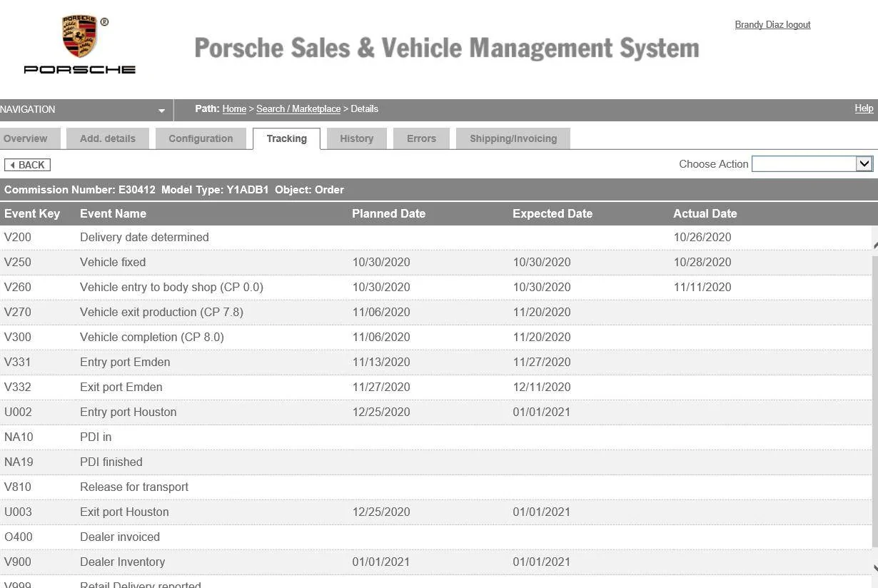Follow the Home breadcrumb link

(234, 109)
